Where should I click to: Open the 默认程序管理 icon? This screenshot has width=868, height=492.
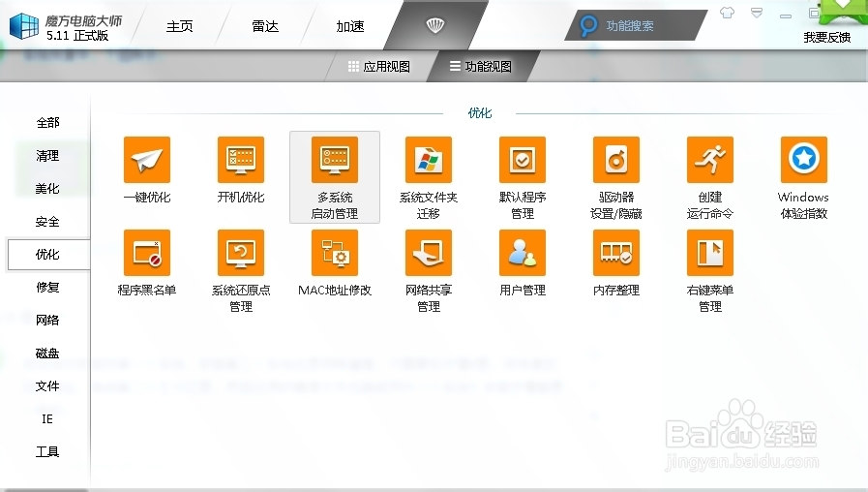point(523,160)
